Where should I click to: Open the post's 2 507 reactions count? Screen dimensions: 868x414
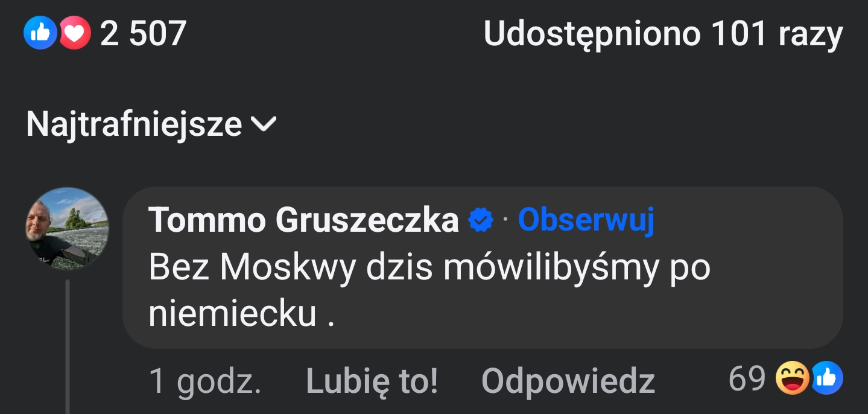pos(143,34)
